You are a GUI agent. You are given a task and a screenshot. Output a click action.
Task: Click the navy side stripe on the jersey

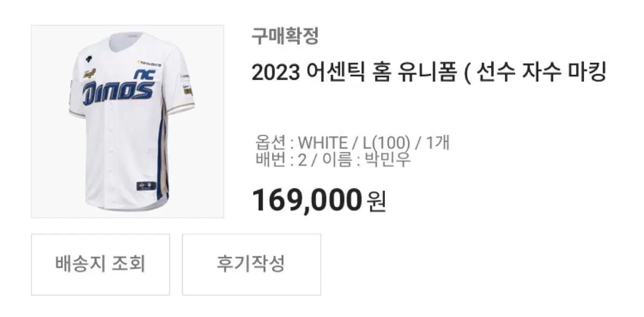click(x=162, y=156)
